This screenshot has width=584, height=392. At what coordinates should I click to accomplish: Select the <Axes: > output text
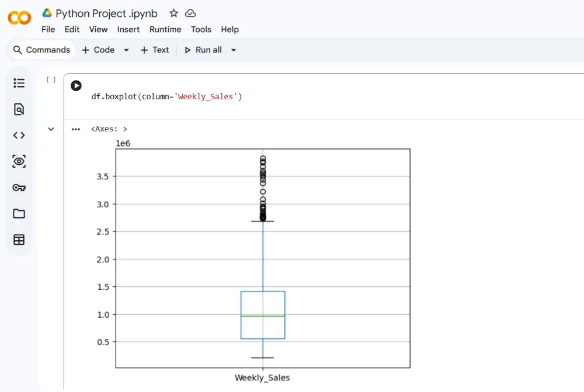coord(109,129)
